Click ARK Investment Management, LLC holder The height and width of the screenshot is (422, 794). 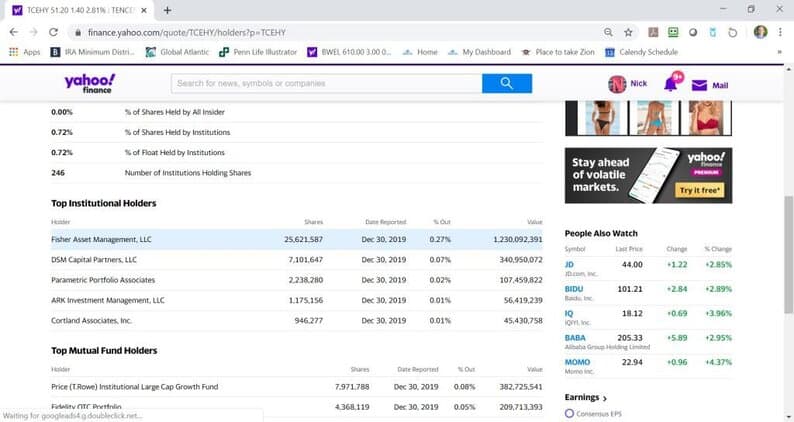(108, 300)
